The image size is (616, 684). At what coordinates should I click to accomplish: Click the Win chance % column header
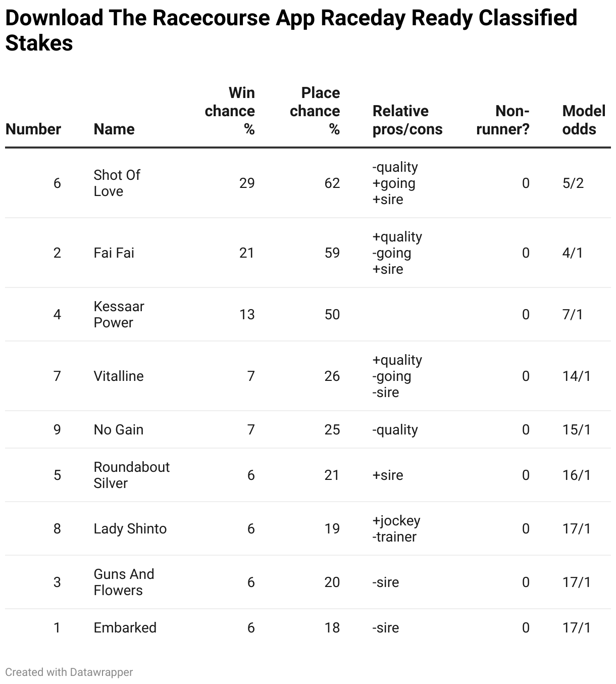(x=230, y=111)
